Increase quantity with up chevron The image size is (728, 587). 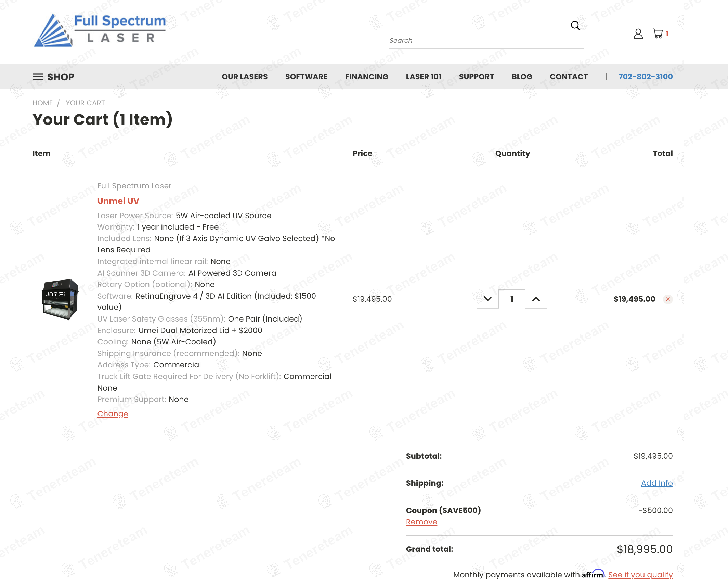tap(536, 299)
